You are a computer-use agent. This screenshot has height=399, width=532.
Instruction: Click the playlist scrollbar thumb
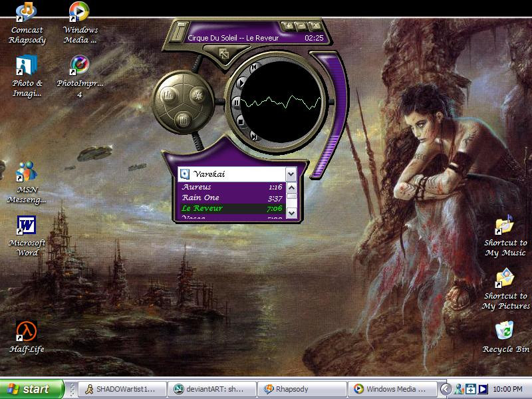click(x=291, y=196)
